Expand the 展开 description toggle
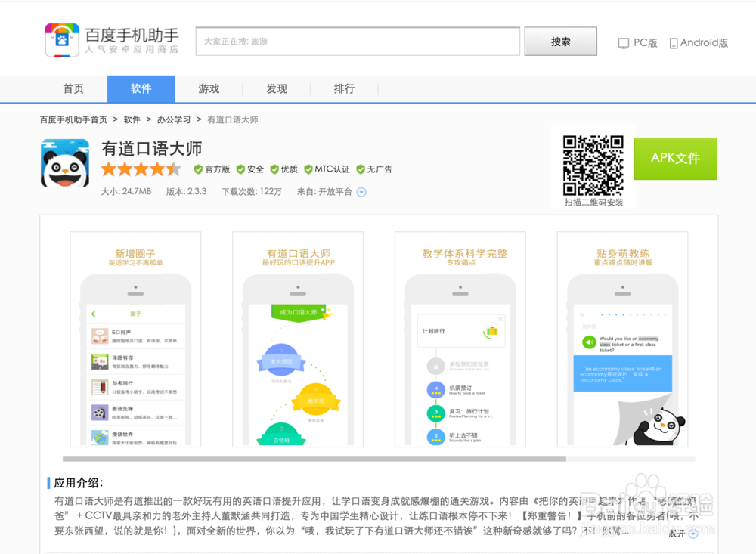Viewport: 756px width, 554px height. tap(683, 534)
